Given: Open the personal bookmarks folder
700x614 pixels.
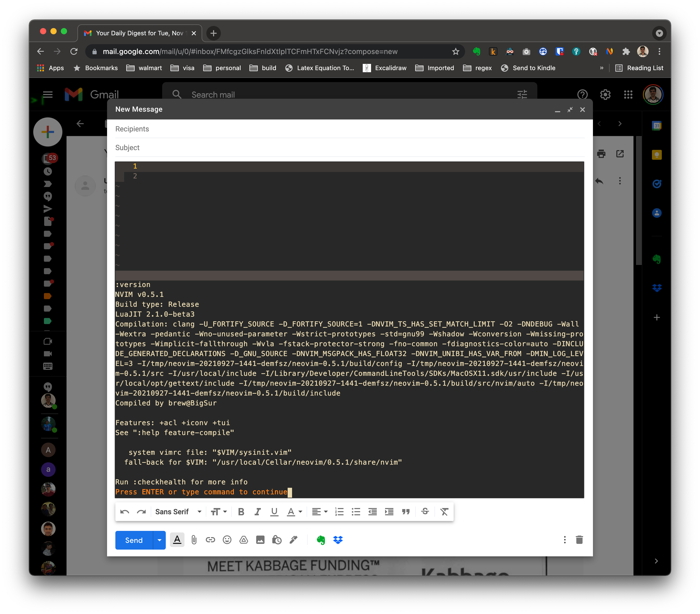Looking at the screenshot, I should click(x=222, y=68).
